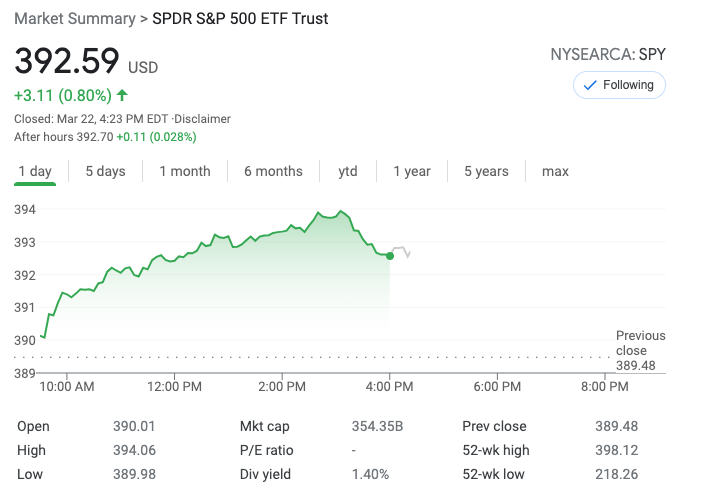The image size is (702, 494).
Task: Switch to the 1 month range
Action: 185,171
